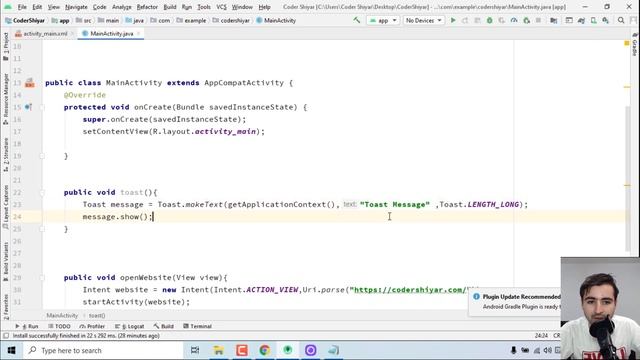This screenshot has width=640, height=360.
Task: Open Windows Start menu
Action: tap(11, 350)
